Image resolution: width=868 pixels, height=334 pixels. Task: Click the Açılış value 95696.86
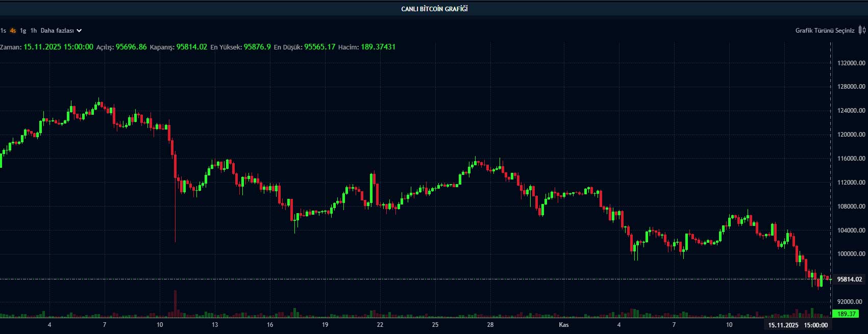tap(131, 47)
